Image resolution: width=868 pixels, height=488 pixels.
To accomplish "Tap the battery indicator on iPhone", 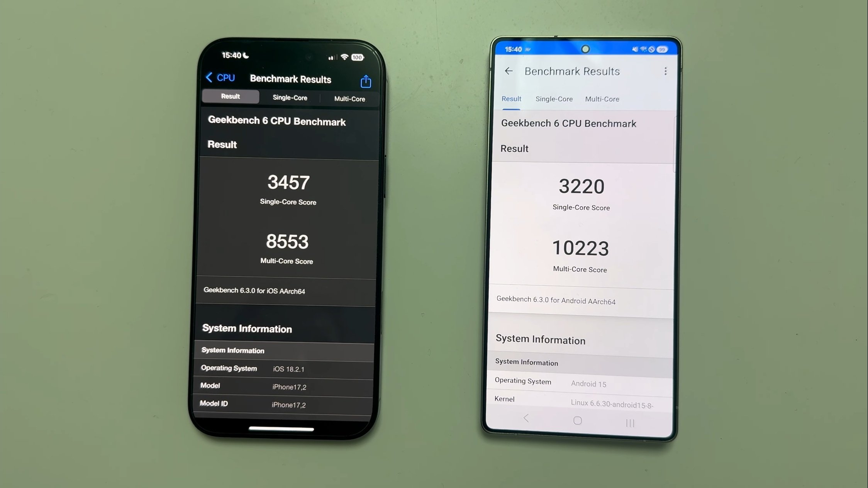I will click(x=358, y=57).
